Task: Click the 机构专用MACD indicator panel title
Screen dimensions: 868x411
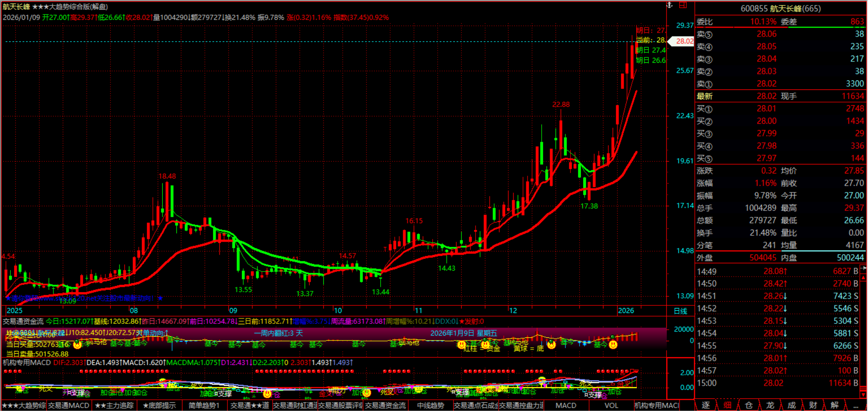Action: (x=27, y=362)
